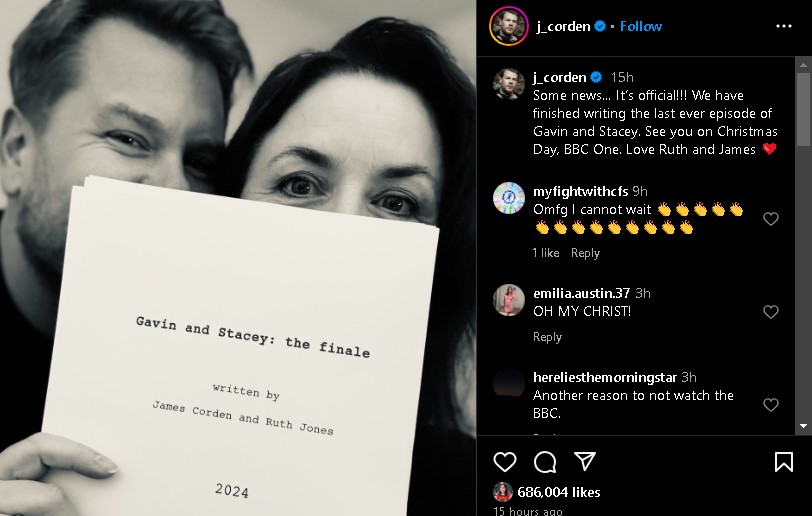The width and height of the screenshot is (812, 516).
Task: Like myfightwithcfs comment heart
Action: pos(771,219)
